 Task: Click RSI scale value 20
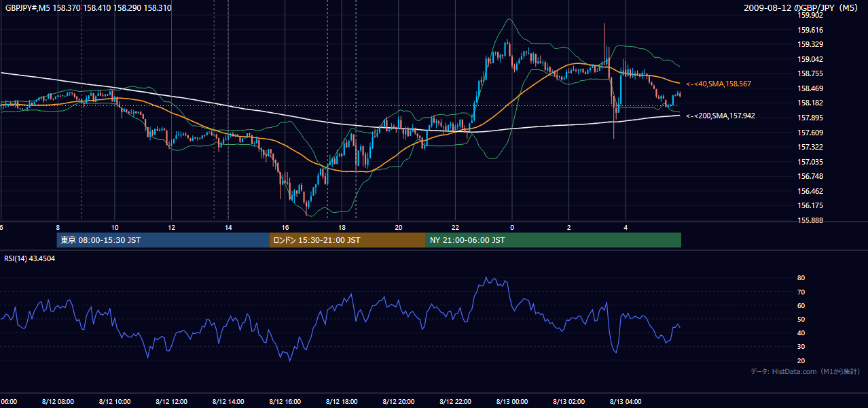(801, 360)
